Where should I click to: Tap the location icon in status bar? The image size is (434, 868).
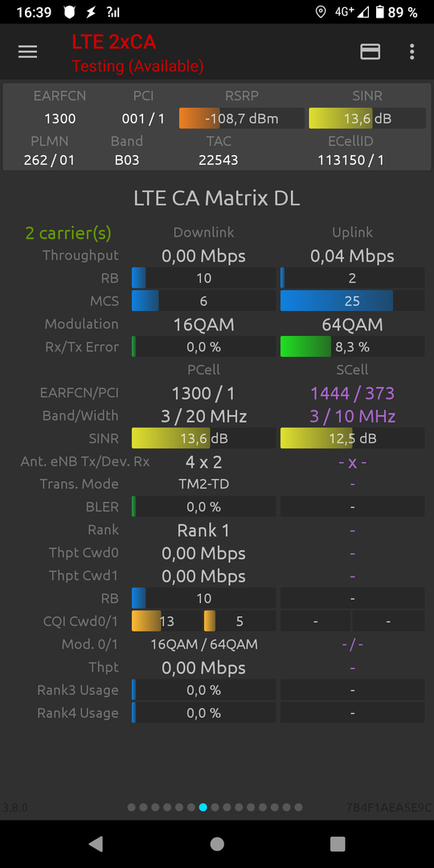(320, 12)
